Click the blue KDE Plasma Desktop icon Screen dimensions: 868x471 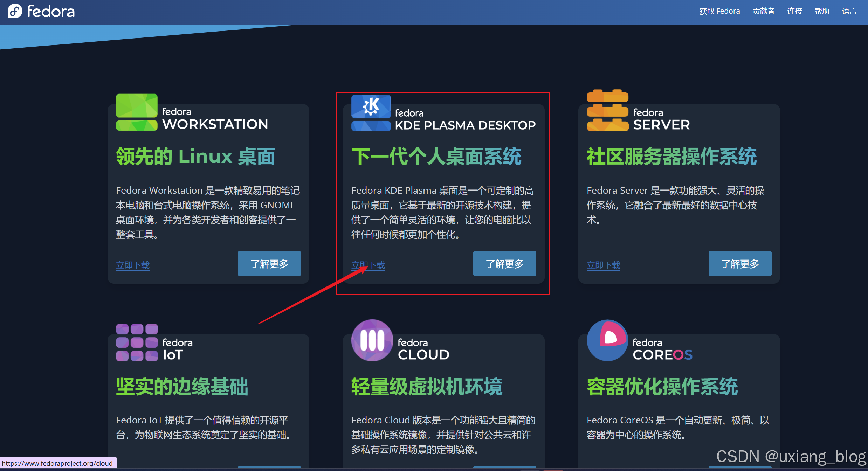pos(371,113)
